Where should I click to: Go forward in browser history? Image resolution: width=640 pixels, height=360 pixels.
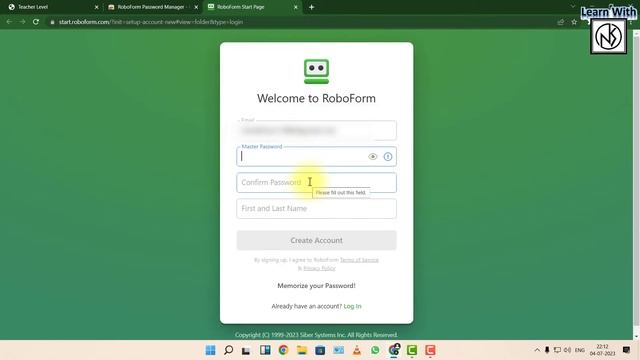[x=22, y=22]
